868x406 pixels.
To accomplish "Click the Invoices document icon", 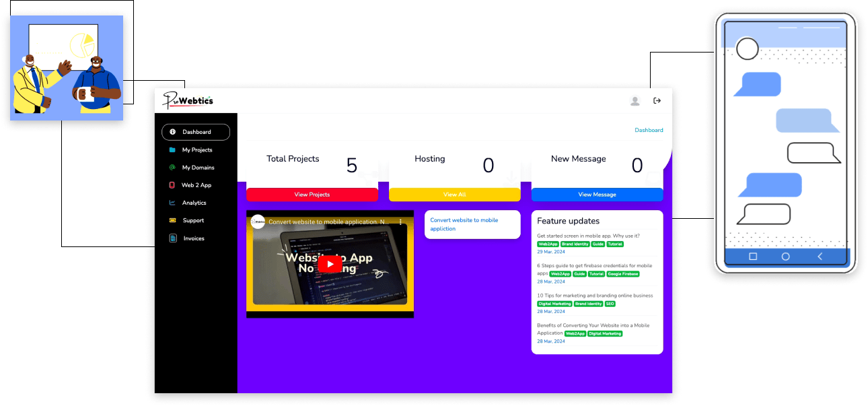I will click(x=173, y=238).
